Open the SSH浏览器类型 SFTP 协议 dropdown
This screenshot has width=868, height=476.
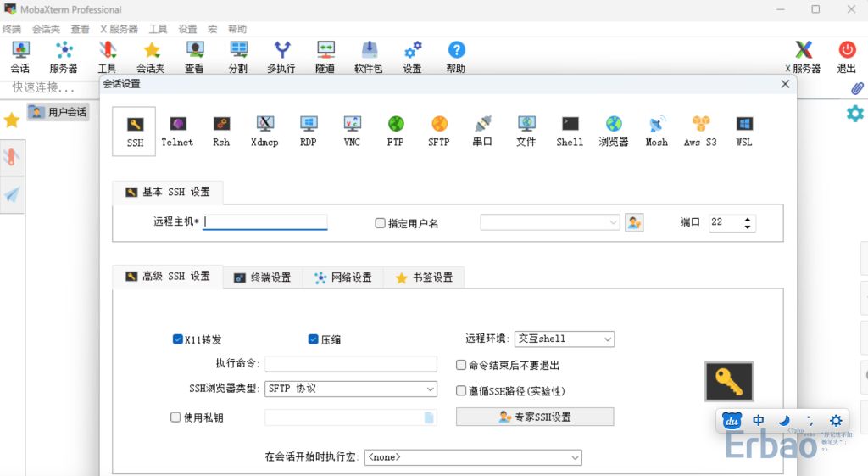(351, 389)
